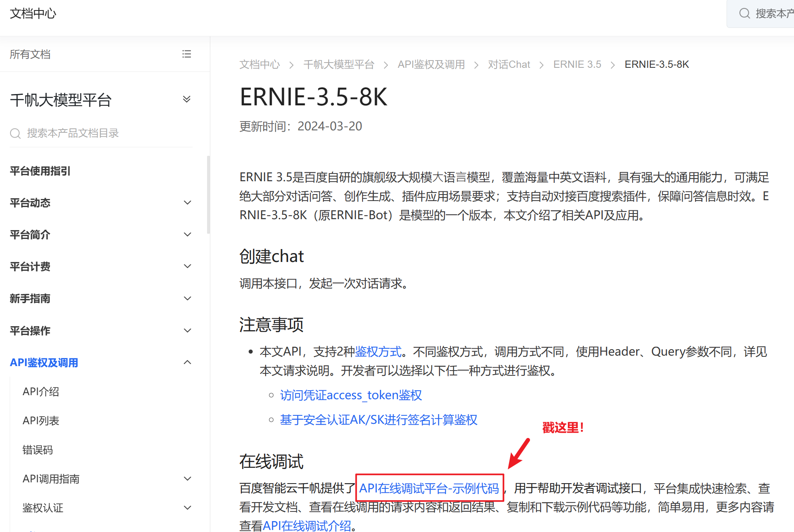This screenshot has height=532, width=794.
Task: Select 鉴权认证 in the sidebar
Action: click(43, 508)
